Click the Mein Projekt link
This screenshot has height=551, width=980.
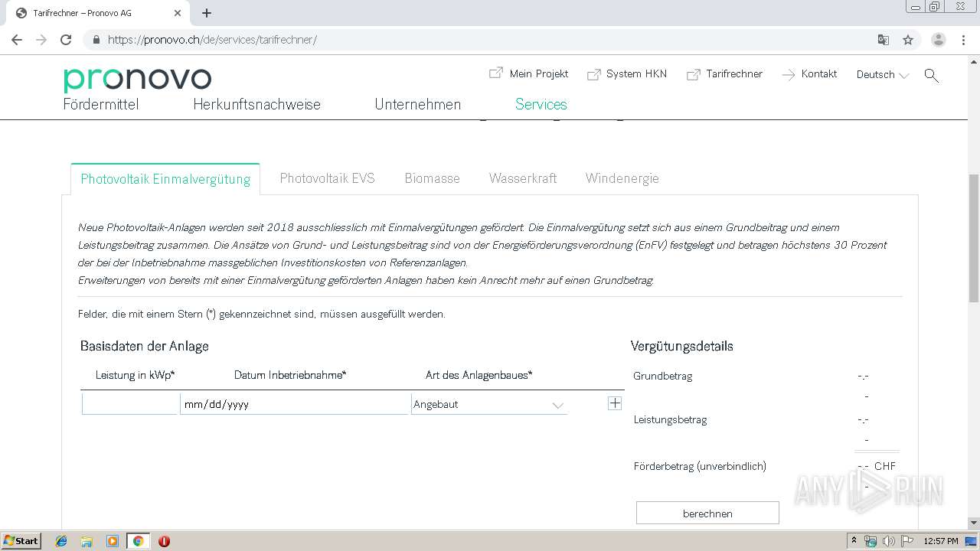click(539, 74)
